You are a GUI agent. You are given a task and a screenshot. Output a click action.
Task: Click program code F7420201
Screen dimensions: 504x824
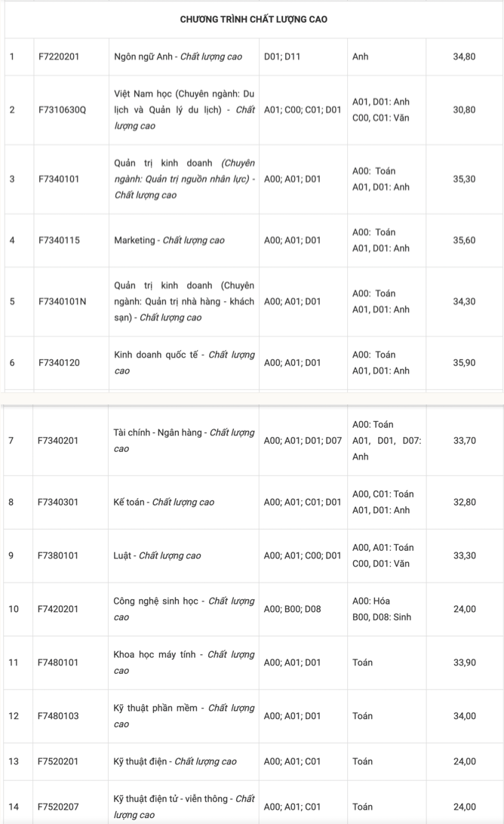point(60,609)
